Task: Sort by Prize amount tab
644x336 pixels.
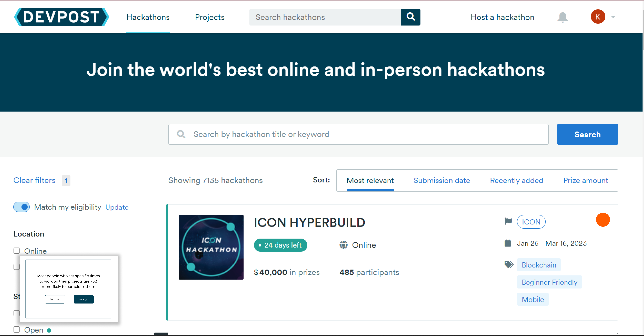Action: tap(585, 180)
